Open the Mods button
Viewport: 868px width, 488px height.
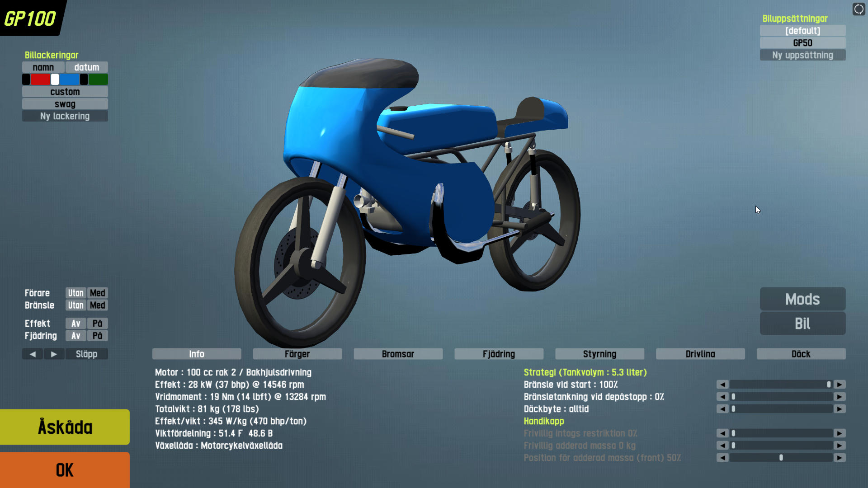[802, 299]
